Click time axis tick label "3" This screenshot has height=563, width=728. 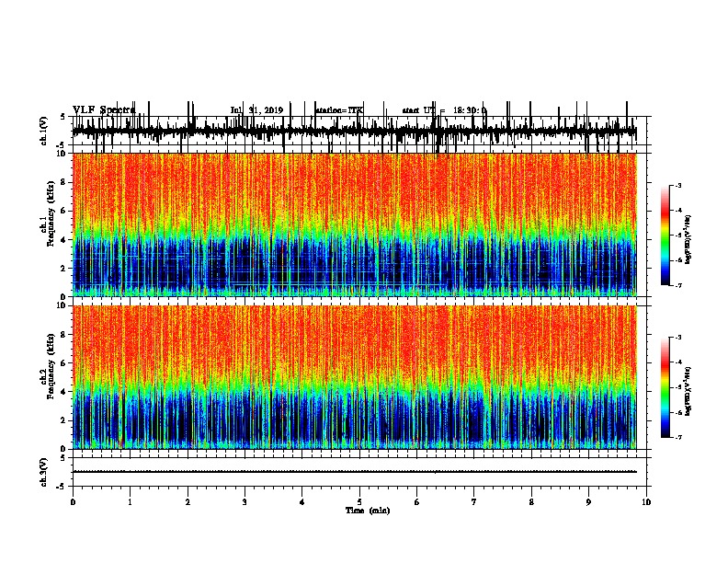click(245, 502)
